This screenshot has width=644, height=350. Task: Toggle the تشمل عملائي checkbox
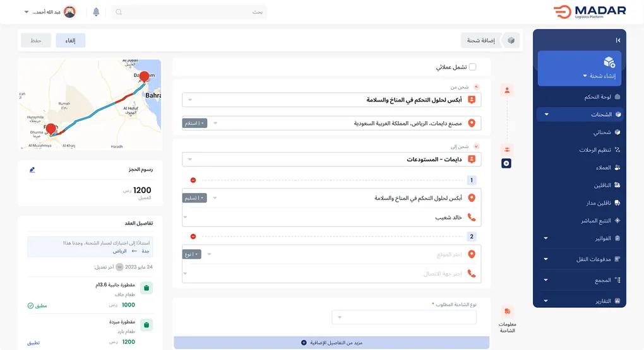tap(472, 67)
